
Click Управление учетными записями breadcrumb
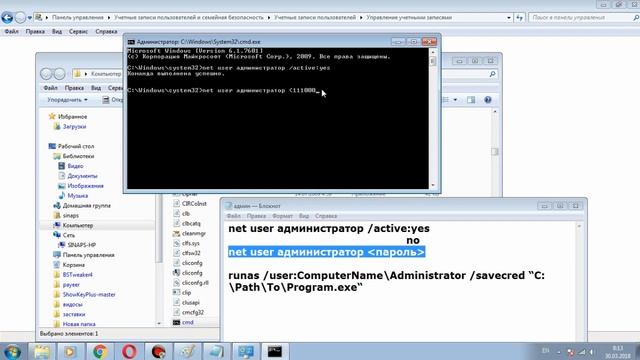tap(409, 18)
